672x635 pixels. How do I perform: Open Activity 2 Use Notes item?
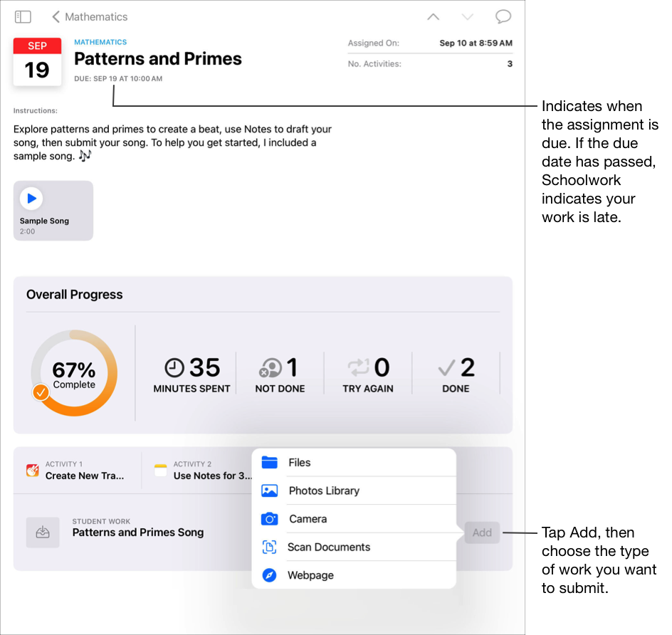(211, 471)
